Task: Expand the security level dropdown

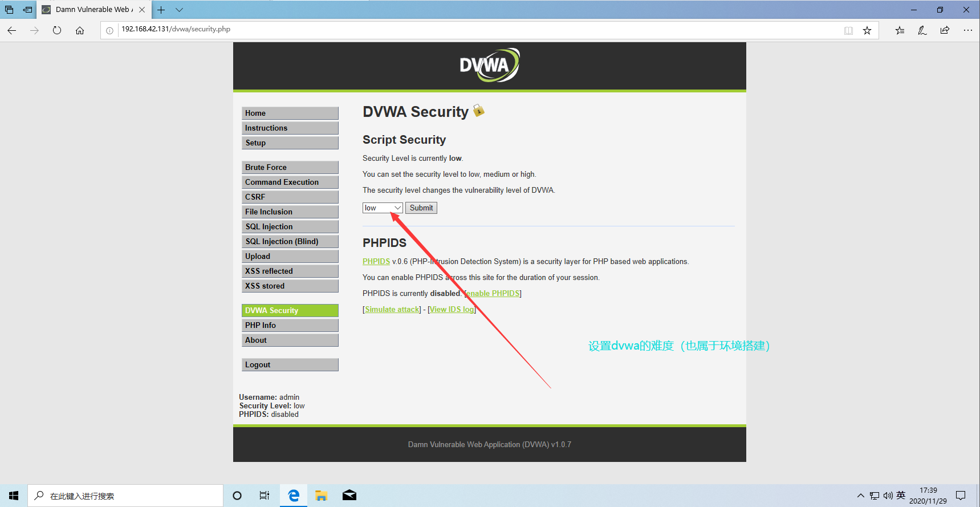Action: coord(383,208)
